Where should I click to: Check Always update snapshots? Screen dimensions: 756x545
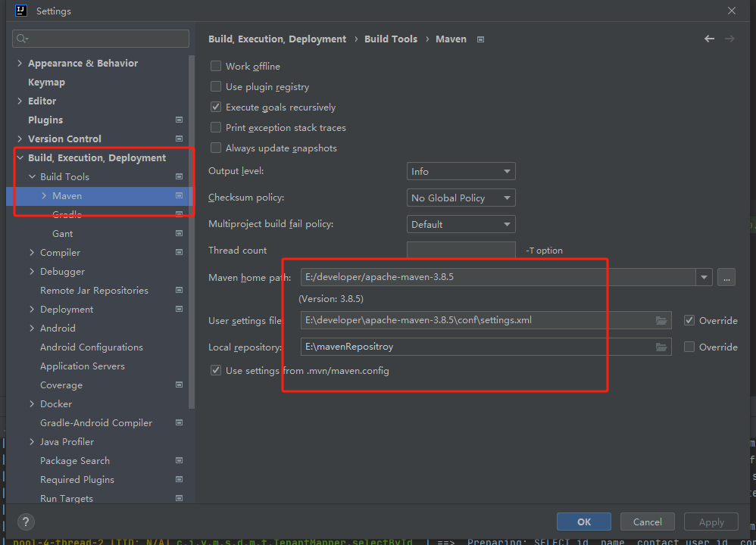(x=216, y=148)
